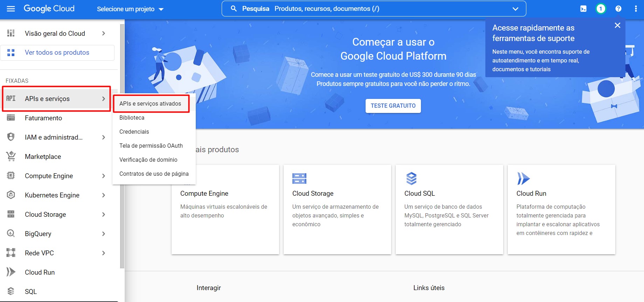
Task: Open the Cloud SQL product card title
Action: [x=420, y=193]
